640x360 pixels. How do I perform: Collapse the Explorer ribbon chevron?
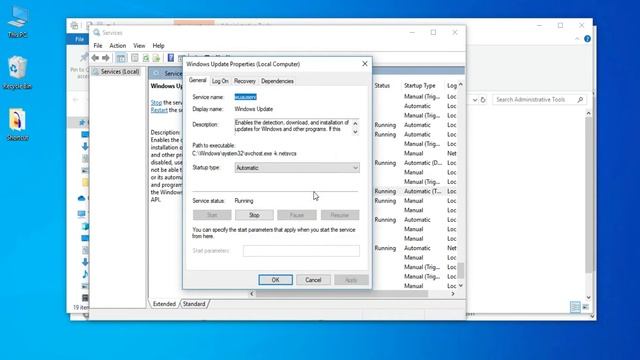coord(577,39)
